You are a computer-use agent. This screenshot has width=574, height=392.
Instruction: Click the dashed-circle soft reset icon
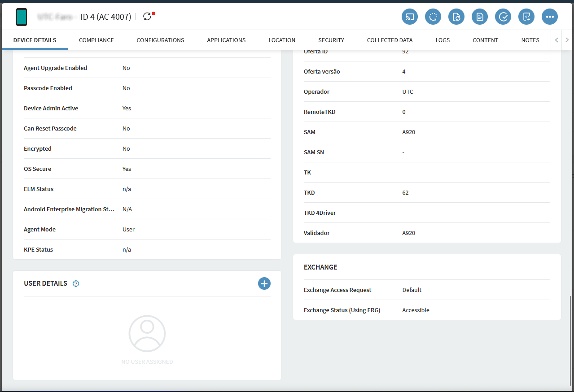click(x=433, y=17)
